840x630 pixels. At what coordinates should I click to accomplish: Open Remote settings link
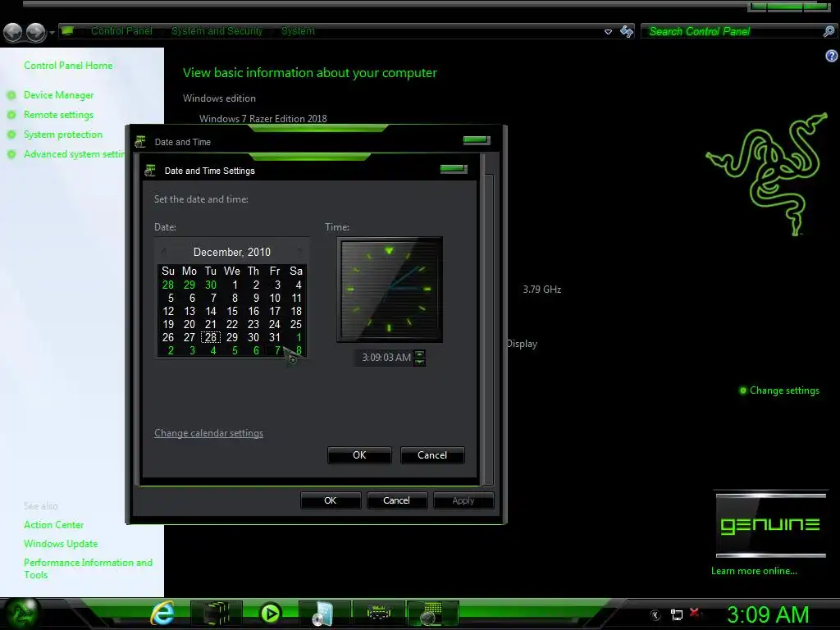pyautogui.click(x=58, y=115)
